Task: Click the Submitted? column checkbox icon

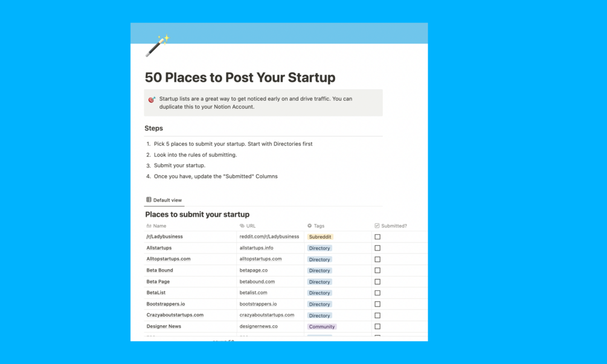Action: tap(377, 226)
